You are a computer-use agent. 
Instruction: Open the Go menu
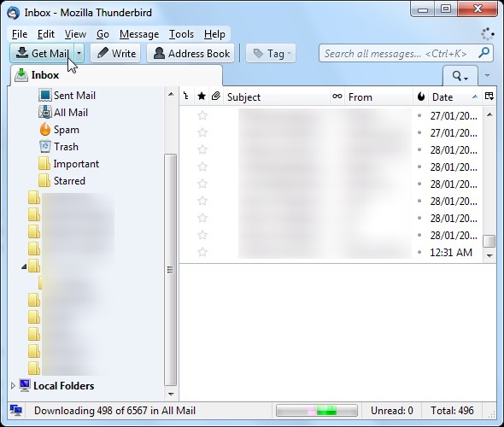[x=103, y=34]
